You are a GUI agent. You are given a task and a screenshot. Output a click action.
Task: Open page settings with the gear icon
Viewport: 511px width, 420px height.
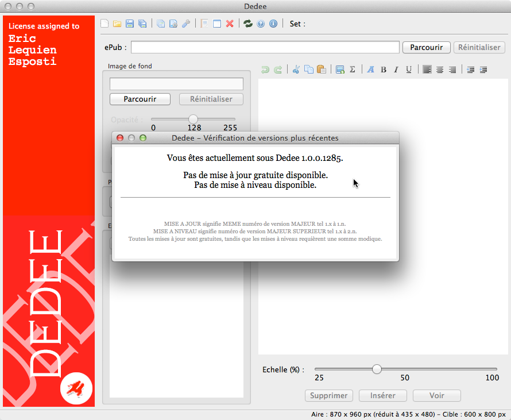173,24
